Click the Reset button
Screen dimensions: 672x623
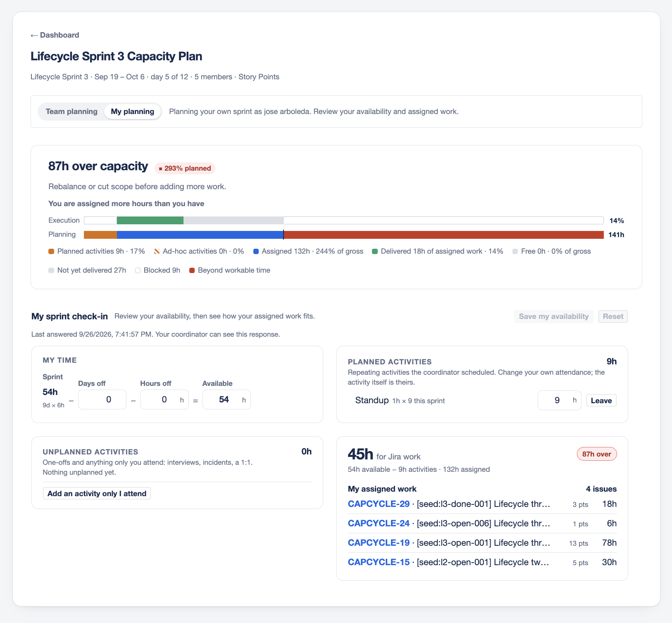pos(613,316)
